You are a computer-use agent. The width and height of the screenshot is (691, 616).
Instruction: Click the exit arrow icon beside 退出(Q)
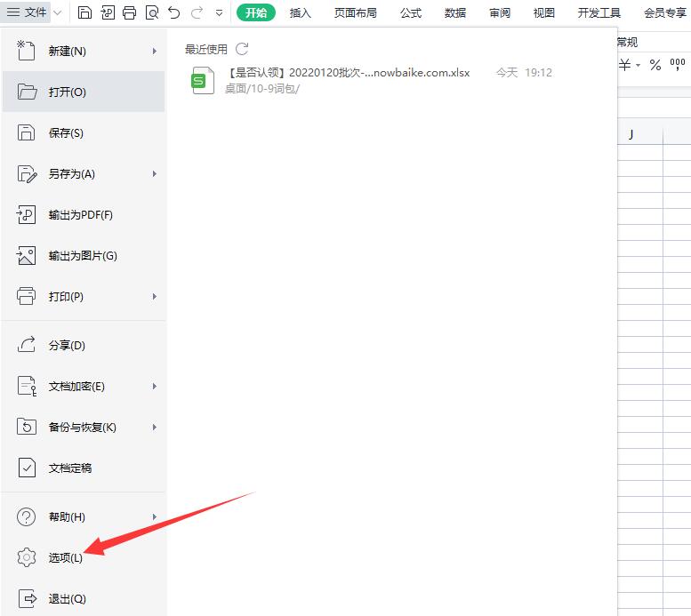click(x=28, y=598)
